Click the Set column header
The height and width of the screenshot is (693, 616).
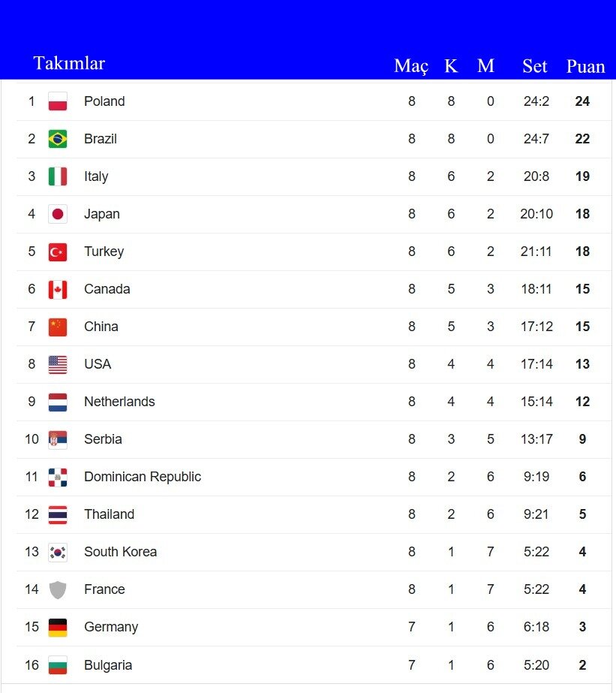(x=535, y=67)
